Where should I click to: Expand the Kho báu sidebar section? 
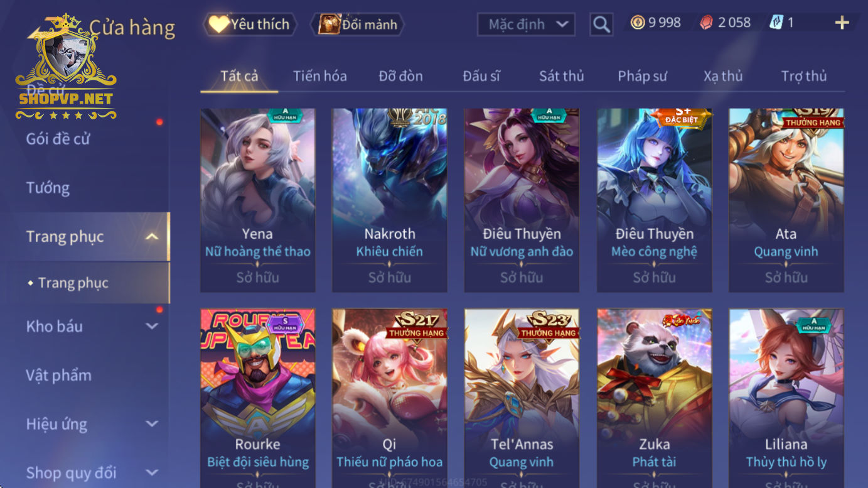pos(152,326)
